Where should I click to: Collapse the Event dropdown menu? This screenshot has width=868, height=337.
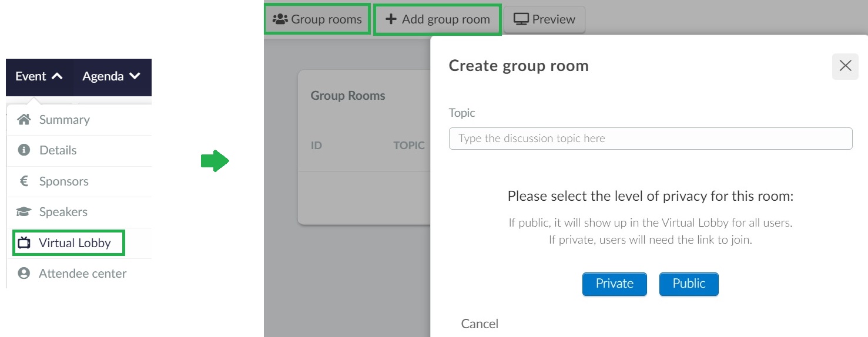39,76
